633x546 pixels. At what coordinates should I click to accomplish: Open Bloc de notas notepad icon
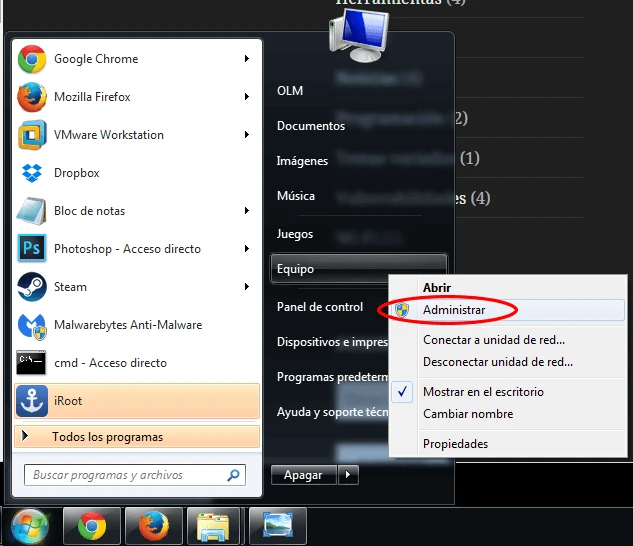(x=31, y=211)
